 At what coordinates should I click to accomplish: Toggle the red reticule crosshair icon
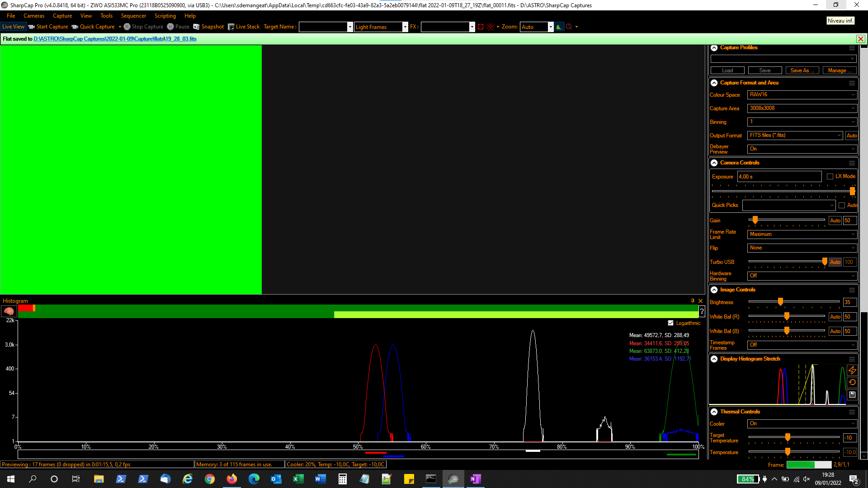coord(491,27)
